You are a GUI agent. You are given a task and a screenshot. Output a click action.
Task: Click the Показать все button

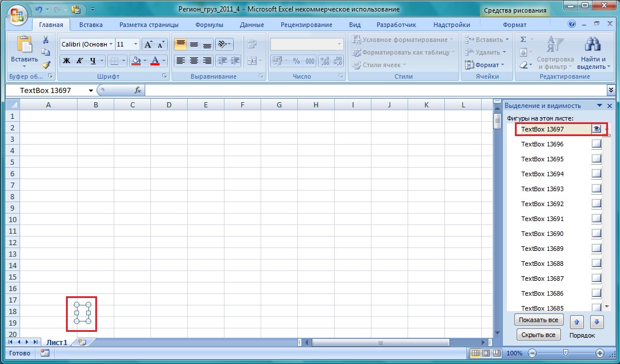point(538,320)
